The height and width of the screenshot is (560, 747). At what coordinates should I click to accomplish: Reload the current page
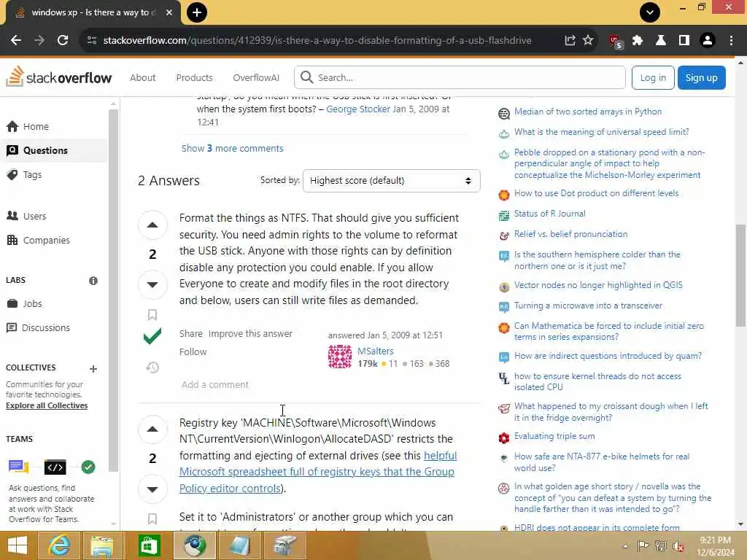[63, 41]
